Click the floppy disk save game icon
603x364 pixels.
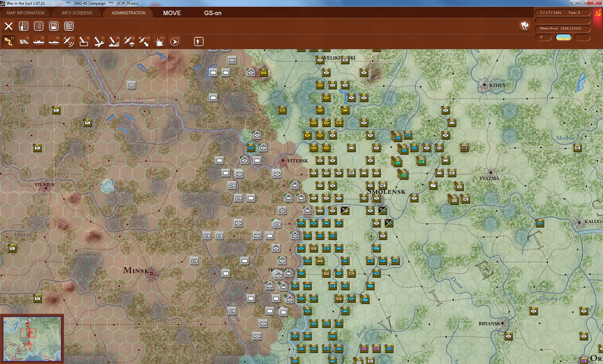(54, 26)
